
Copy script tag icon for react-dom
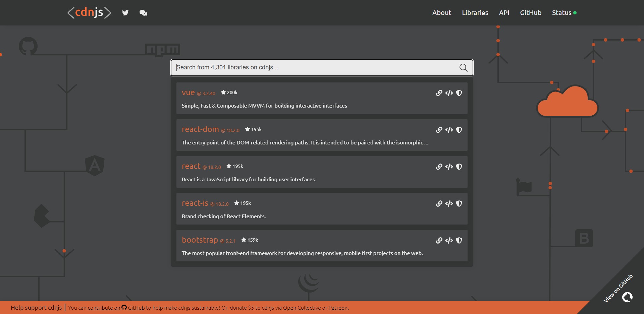tap(449, 130)
